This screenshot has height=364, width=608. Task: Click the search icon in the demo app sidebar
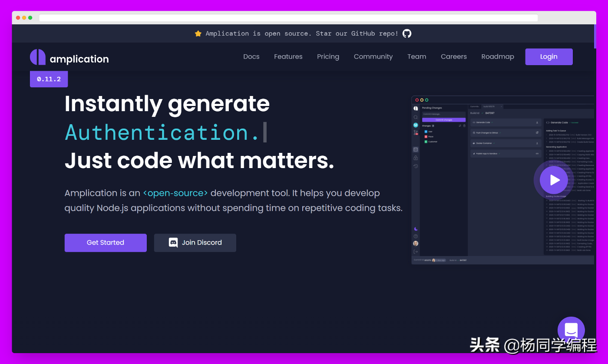click(416, 117)
